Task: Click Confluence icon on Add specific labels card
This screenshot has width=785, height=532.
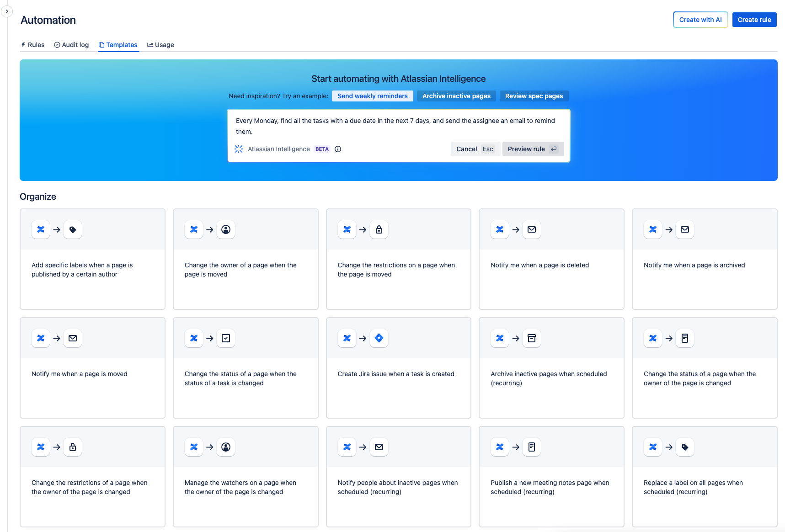Action: pyautogui.click(x=41, y=229)
